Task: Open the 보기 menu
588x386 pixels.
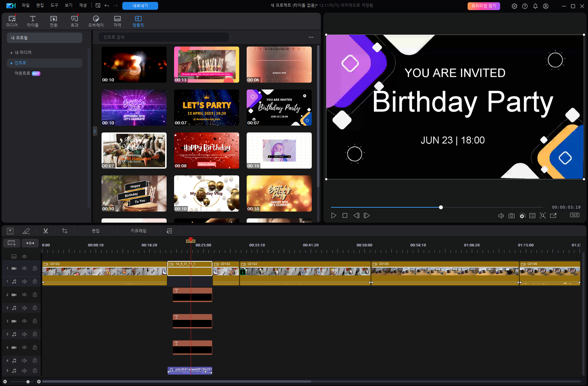Action: tap(69, 6)
